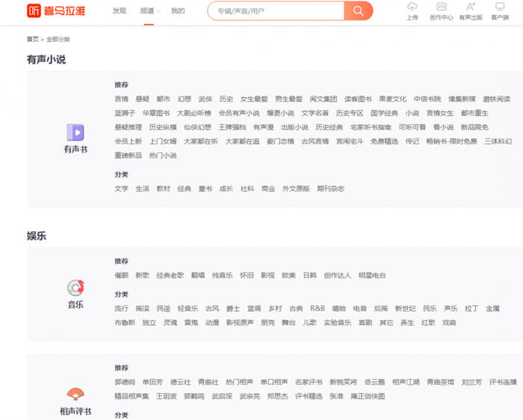523x420 pixels.
Task: Select the 相声评书 fan icon
Action: (x=75, y=394)
